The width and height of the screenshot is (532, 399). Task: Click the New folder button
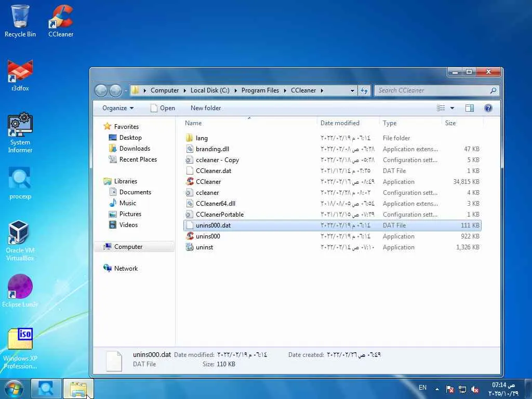tap(206, 108)
